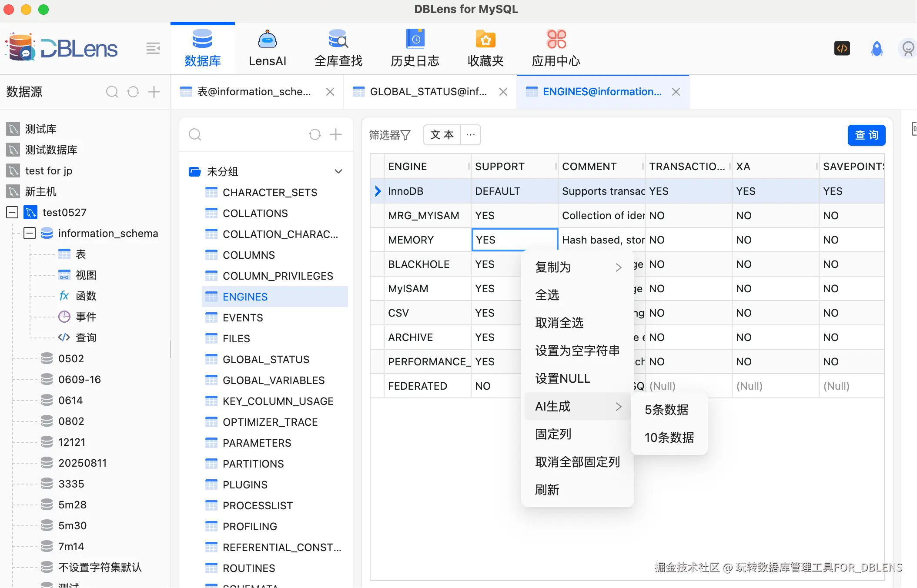The height and width of the screenshot is (588, 917).
Task: Open the user profile avatar
Action: click(907, 48)
